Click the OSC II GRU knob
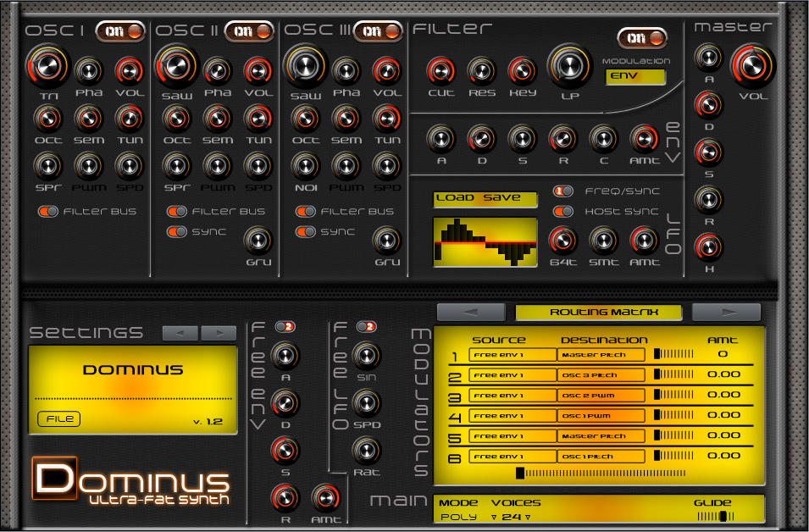Image resolution: width=809 pixels, height=532 pixels. click(258, 240)
